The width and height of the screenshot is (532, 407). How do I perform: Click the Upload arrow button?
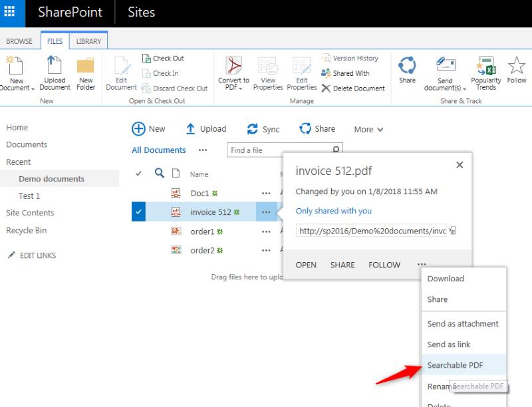coord(205,129)
